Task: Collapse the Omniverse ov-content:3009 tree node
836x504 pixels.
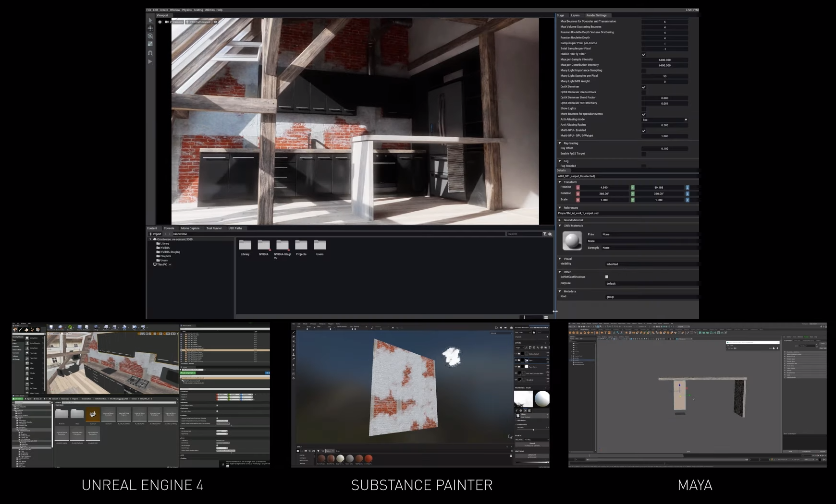Action: coord(150,239)
